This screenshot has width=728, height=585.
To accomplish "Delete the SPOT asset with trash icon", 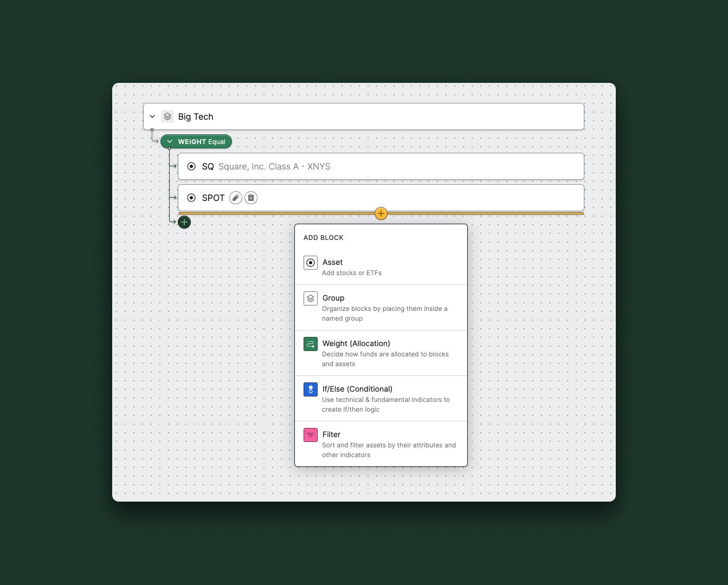I will (251, 198).
